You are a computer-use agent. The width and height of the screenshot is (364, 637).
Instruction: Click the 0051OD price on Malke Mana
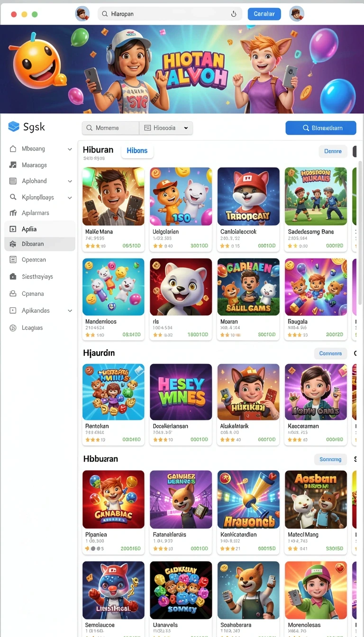tap(132, 246)
